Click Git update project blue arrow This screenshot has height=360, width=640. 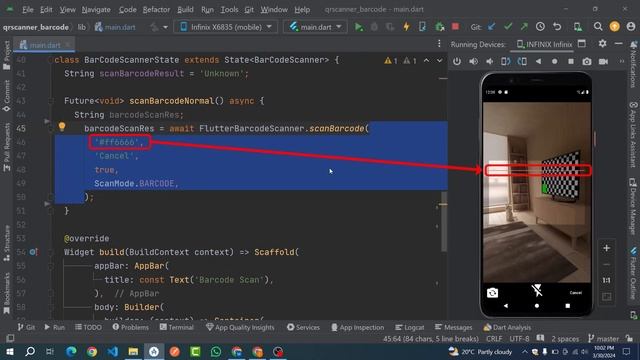pyautogui.click(x=492, y=27)
